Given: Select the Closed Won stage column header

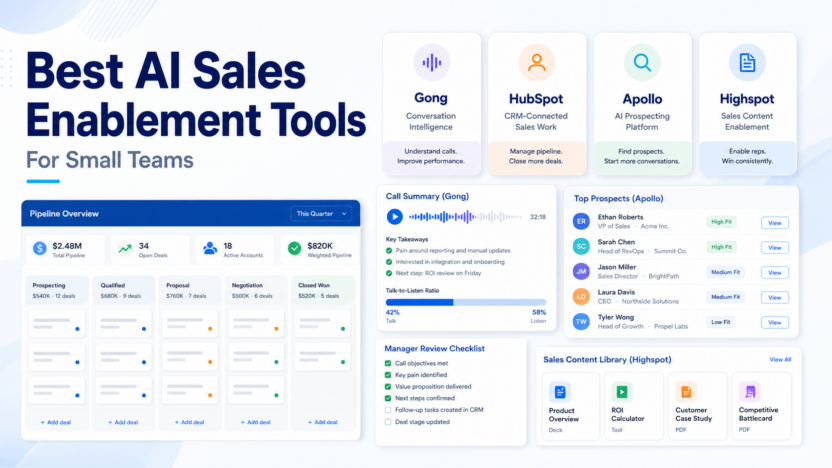Looking at the screenshot, I should pos(323,290).
